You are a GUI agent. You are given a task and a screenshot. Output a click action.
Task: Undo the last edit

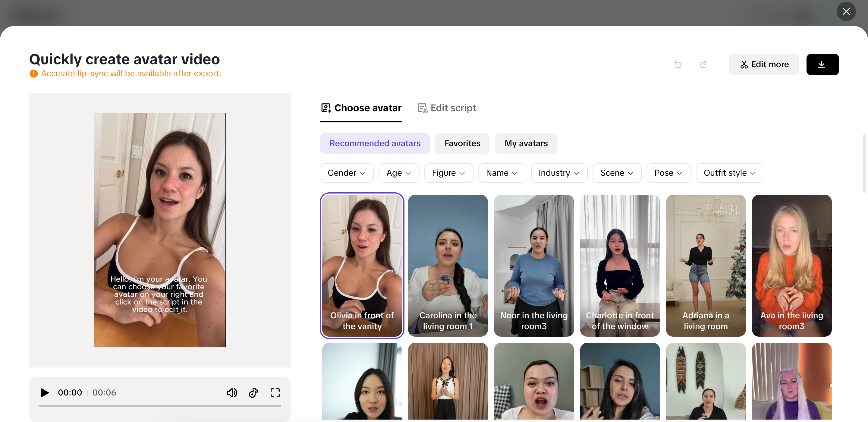pos(678,65)
